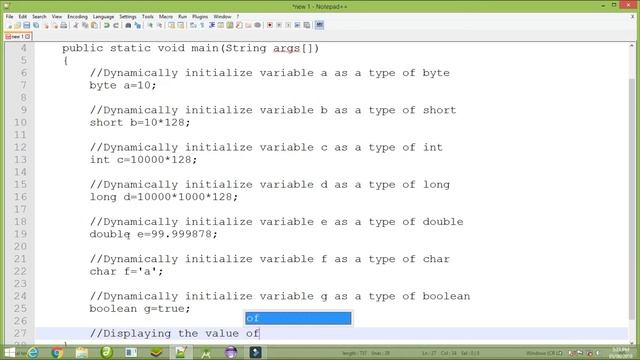
Task: Open the Window menu
Action: tap(222, 17)
